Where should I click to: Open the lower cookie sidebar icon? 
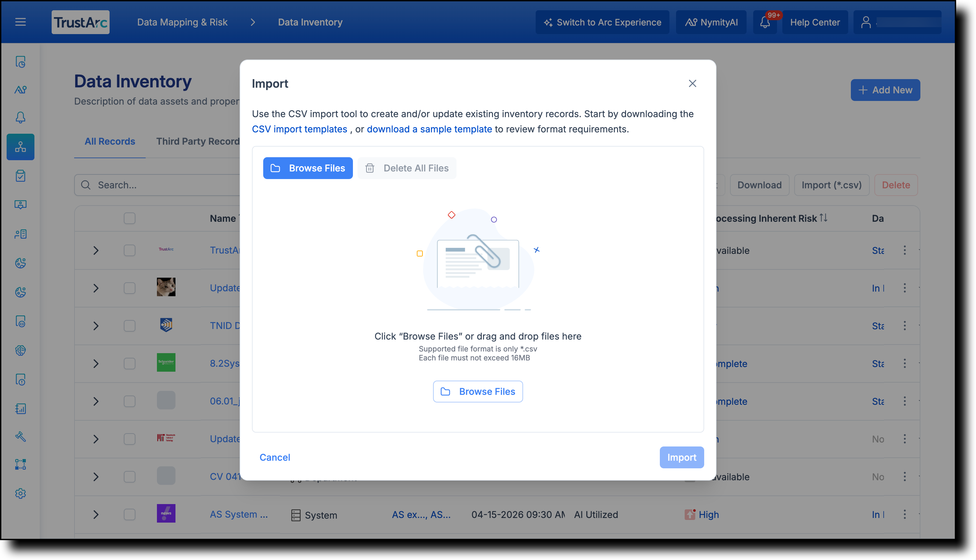21,292
